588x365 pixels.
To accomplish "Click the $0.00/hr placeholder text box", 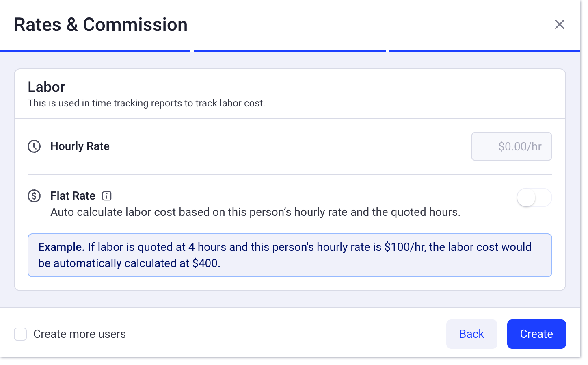I will [511, 146].
